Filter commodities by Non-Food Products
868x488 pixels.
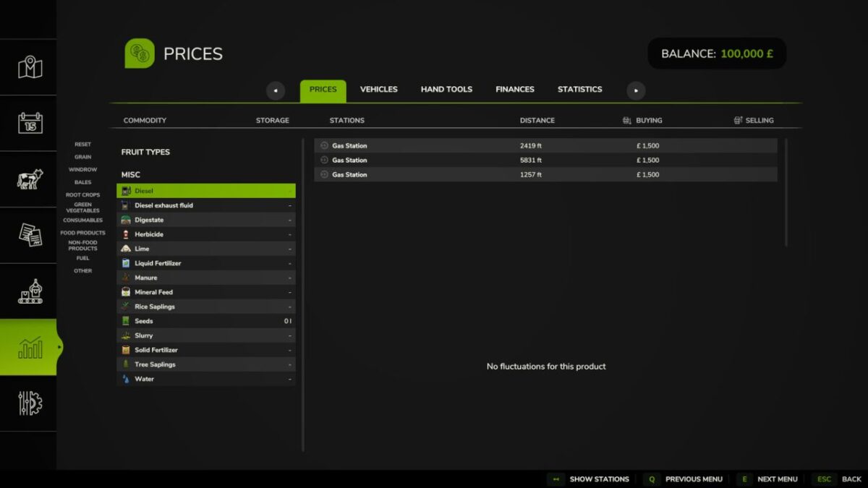83,246
